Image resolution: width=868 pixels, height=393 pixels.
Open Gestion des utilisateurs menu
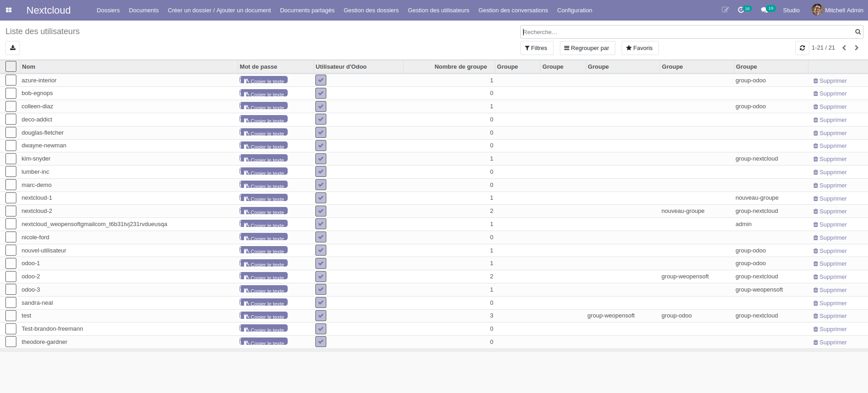438,10
